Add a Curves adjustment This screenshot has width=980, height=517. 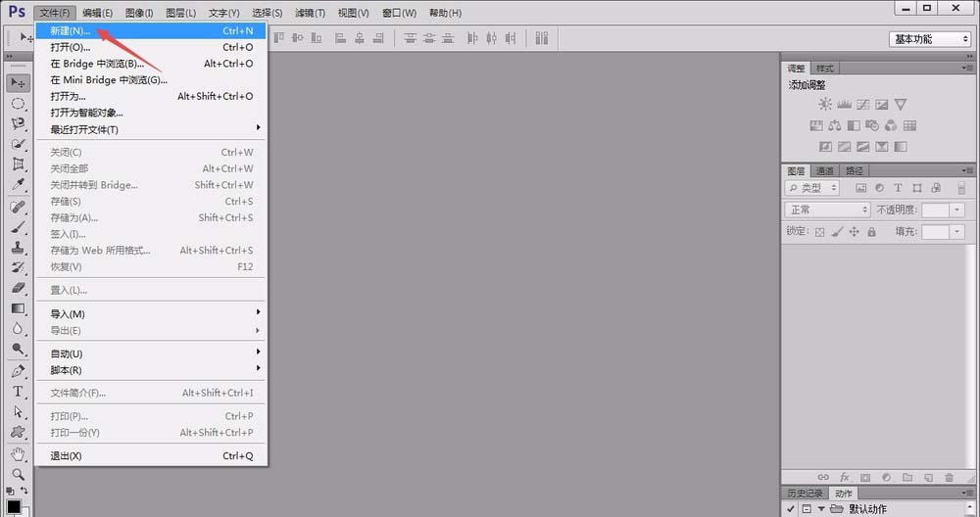click(x=863, y=104)
